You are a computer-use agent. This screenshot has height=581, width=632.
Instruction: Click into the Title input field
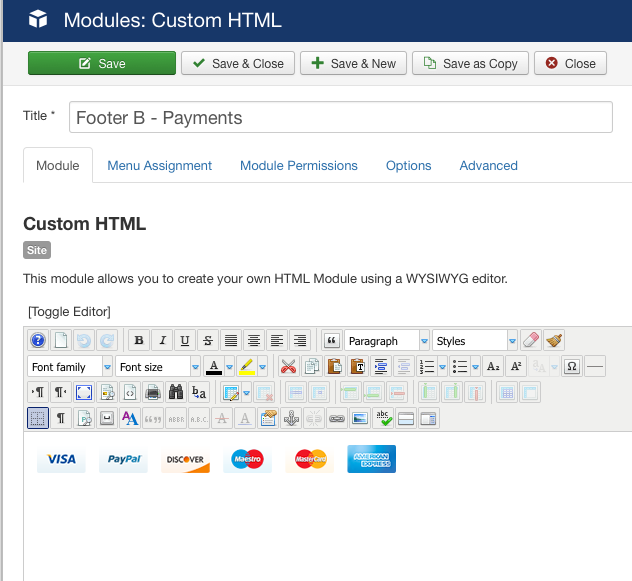coord(341,117)
